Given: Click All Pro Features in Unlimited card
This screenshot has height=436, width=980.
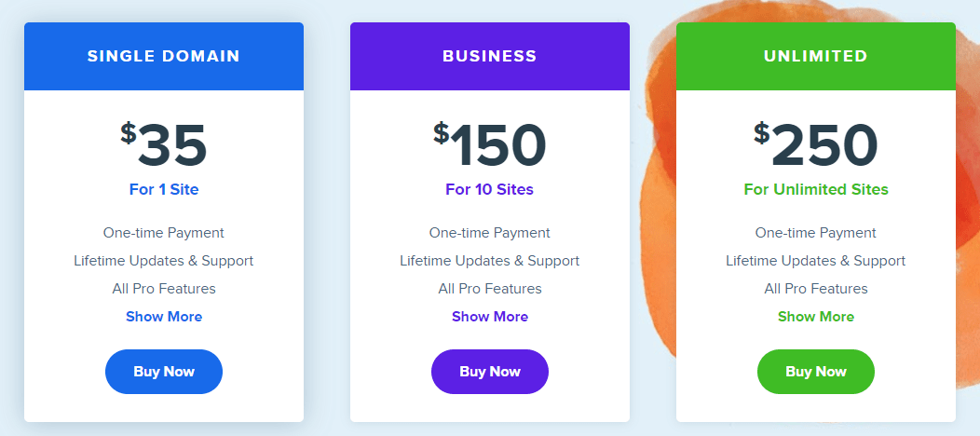Looking at the screenshot, I should pyautogui.click(x=816, y=289).
